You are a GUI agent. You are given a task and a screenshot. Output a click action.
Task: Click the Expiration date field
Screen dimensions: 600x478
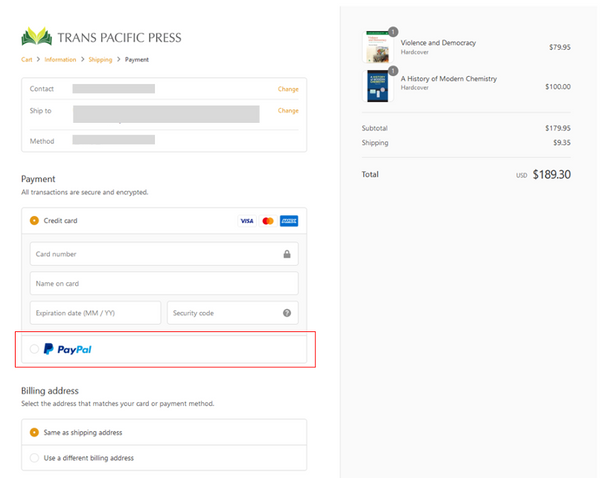[95, 313]
